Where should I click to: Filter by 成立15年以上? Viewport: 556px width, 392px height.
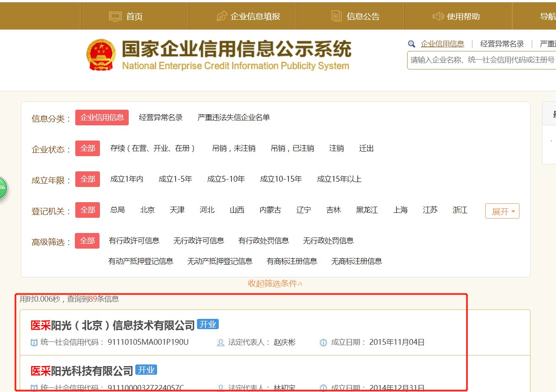(x=339, y=179)
